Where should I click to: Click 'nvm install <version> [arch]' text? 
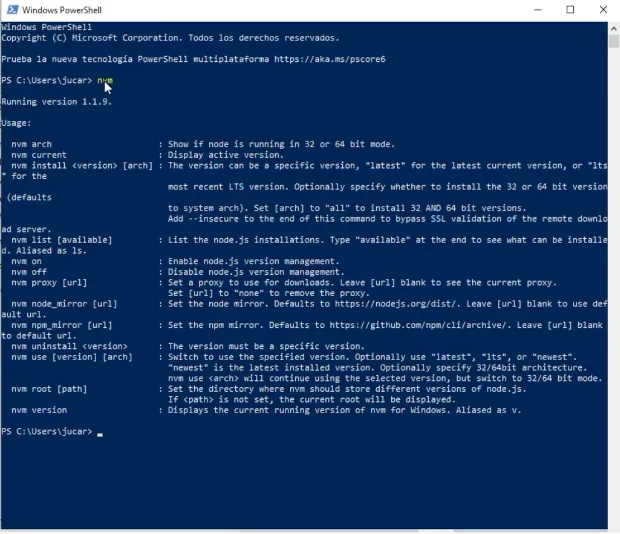coord(82,166)
